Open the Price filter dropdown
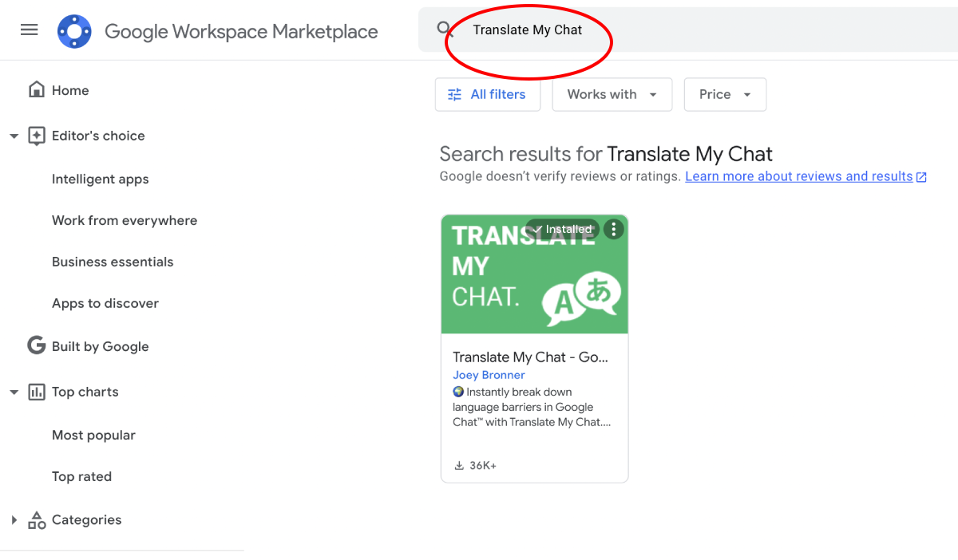Image resolution: width=958 pixels, height=560 pixels. coord(725,94)
